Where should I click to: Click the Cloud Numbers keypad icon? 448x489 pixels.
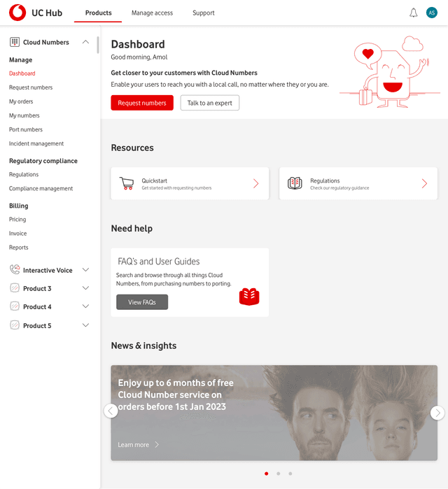15,42
